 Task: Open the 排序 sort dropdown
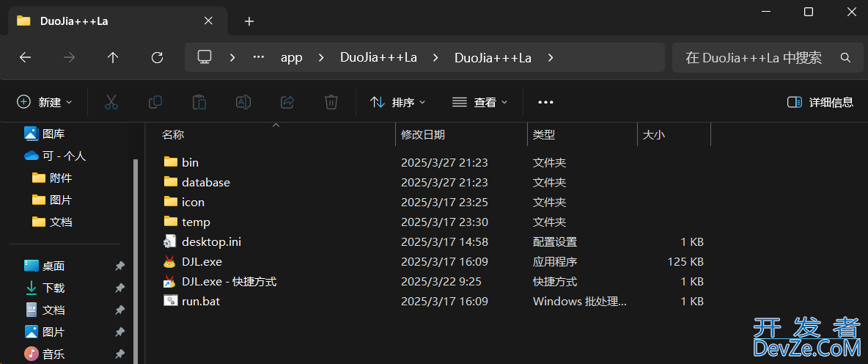(x=397, y=102)
